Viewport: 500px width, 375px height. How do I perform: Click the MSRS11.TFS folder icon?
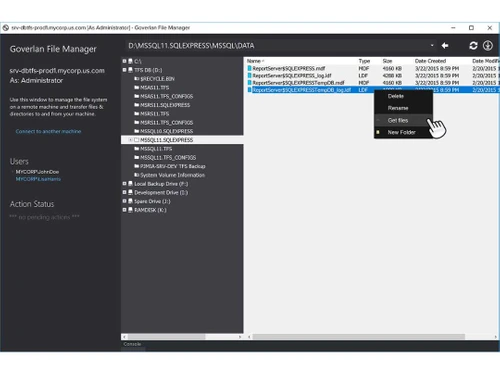(x=137, y=114)
